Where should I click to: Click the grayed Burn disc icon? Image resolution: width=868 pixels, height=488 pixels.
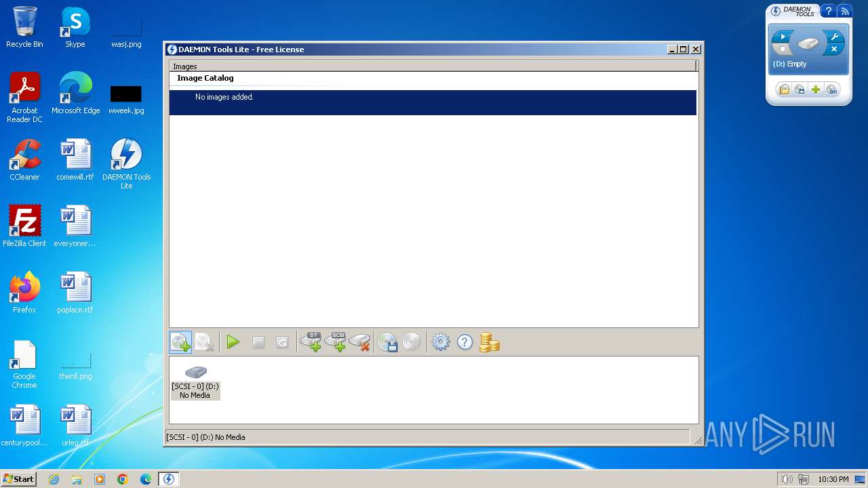tap(412, 342)
